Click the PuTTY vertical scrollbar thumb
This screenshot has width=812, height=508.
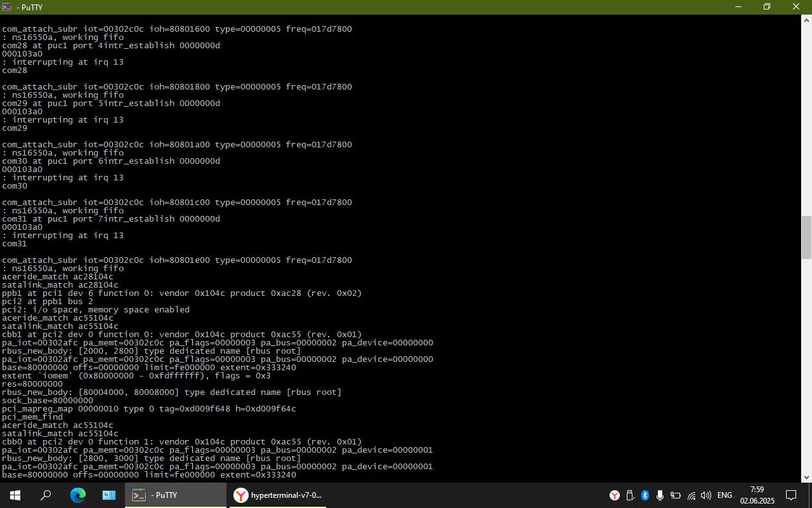[x=806, y=237]
